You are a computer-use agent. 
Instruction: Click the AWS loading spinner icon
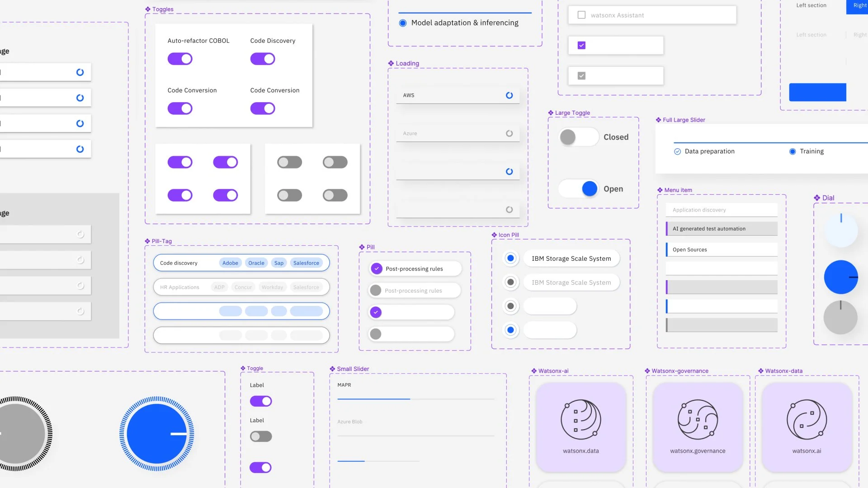pos(509,95)
